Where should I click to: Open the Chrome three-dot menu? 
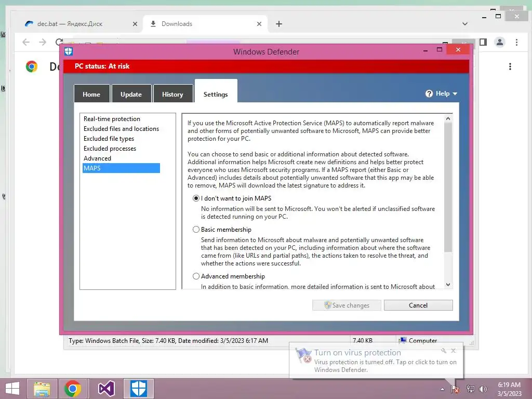point(516,42)
